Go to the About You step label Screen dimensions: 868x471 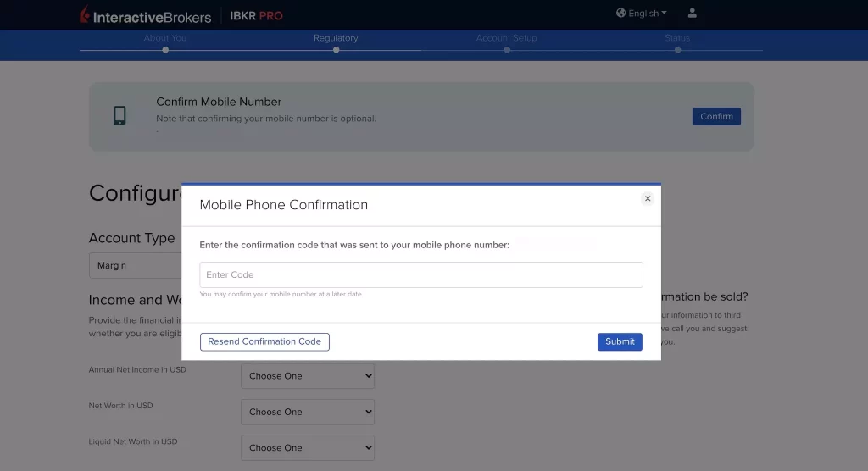165,38
